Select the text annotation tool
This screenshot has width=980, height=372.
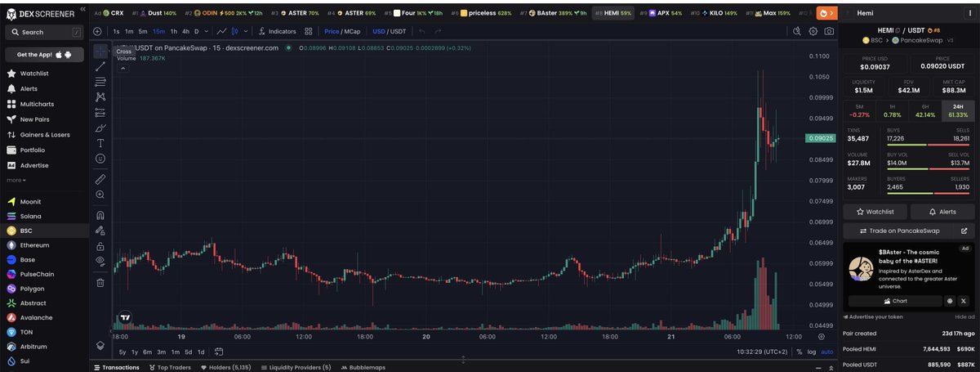100,143
